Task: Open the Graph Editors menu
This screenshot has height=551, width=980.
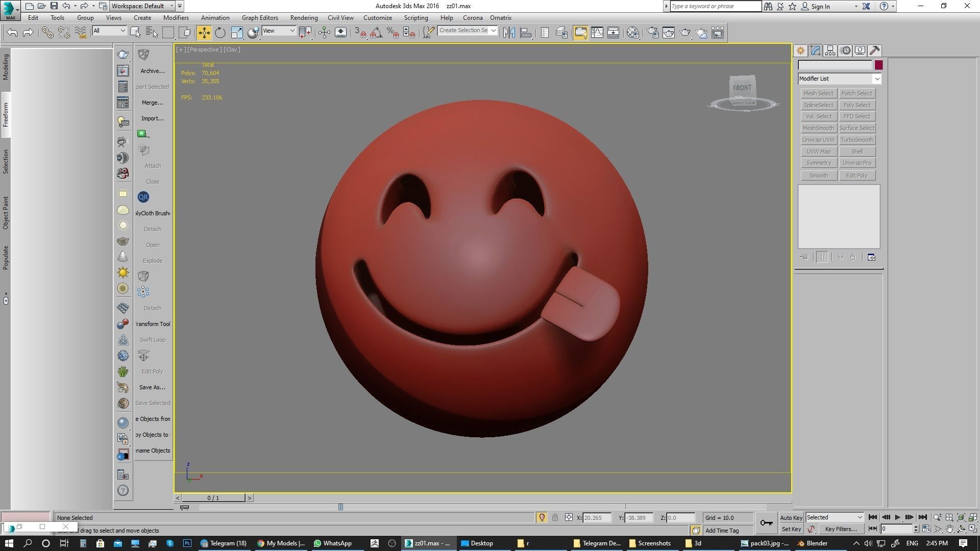Action: click(260, 18)
